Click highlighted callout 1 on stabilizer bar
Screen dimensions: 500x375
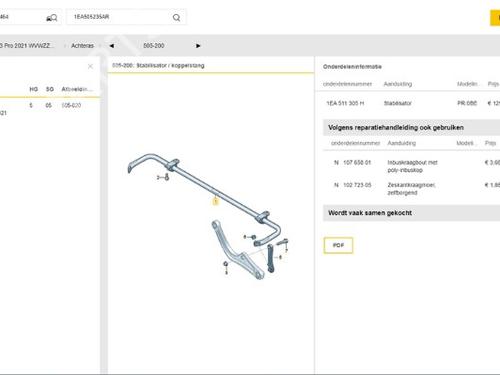pyautogui.click(x=216, y=202)
